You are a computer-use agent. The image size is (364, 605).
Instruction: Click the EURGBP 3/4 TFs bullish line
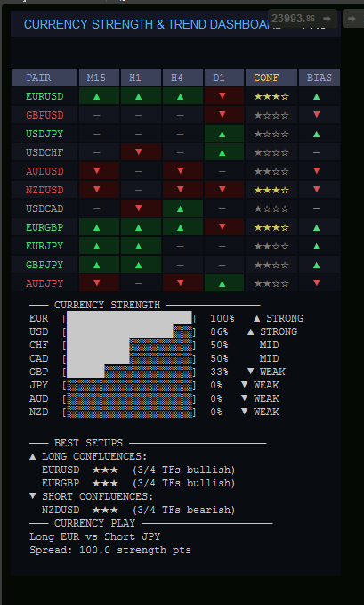pyautogui.click(x=139, y=483)
